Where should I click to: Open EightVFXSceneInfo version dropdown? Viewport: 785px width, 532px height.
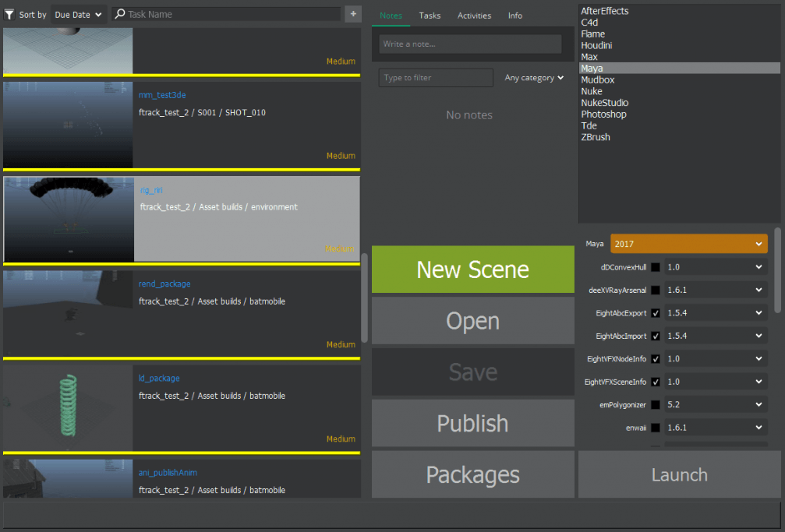click(716, 382)
